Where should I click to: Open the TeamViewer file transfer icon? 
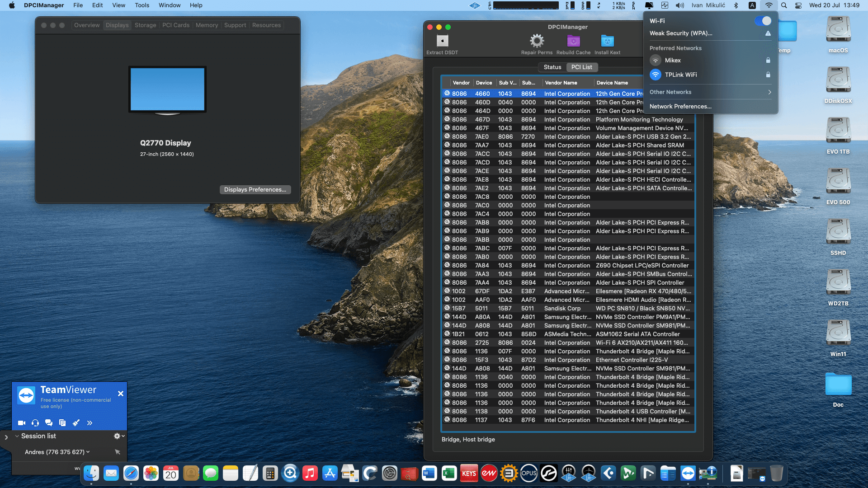[62, 423]
